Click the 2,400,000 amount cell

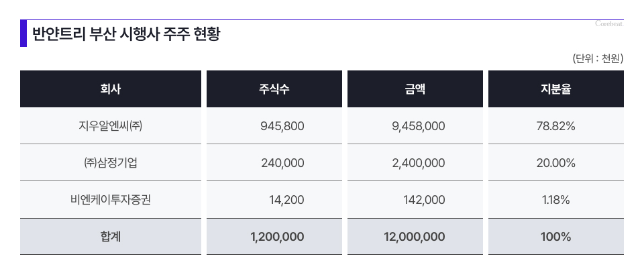click(x=415, y=163)
